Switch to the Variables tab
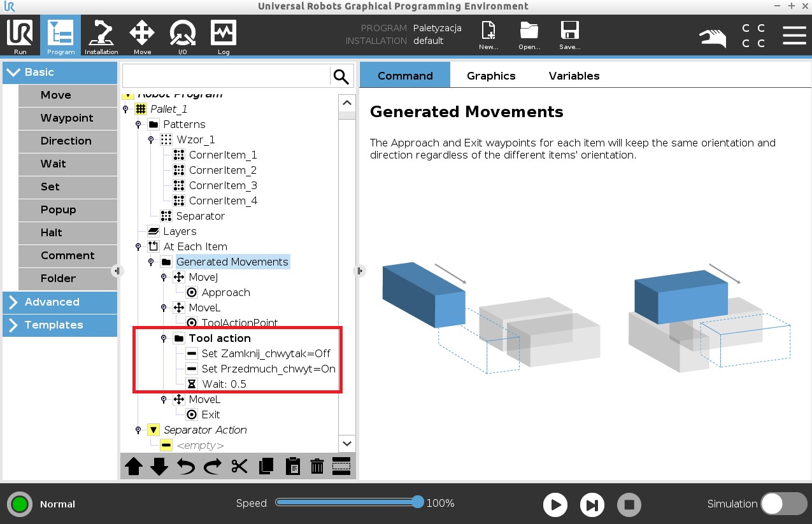 pyautogui.click(x=574, y=75)
